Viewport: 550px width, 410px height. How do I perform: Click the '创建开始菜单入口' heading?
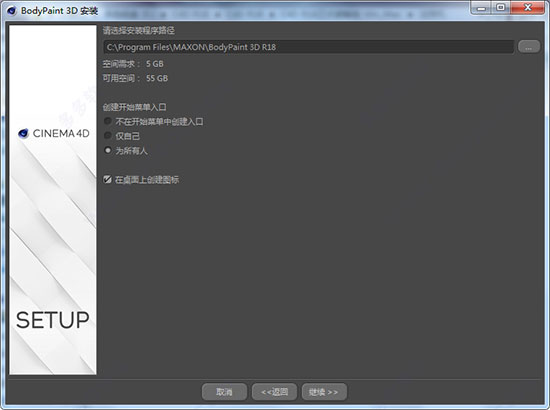[134, 107]
